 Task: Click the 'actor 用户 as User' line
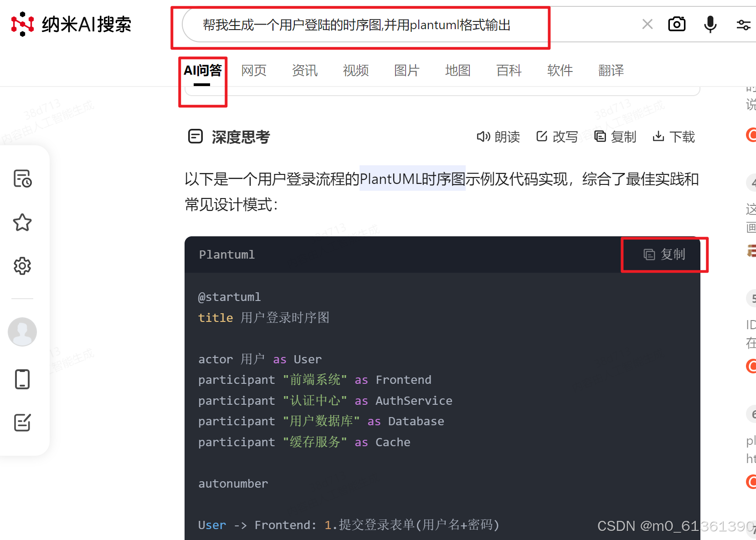point(260,359)
